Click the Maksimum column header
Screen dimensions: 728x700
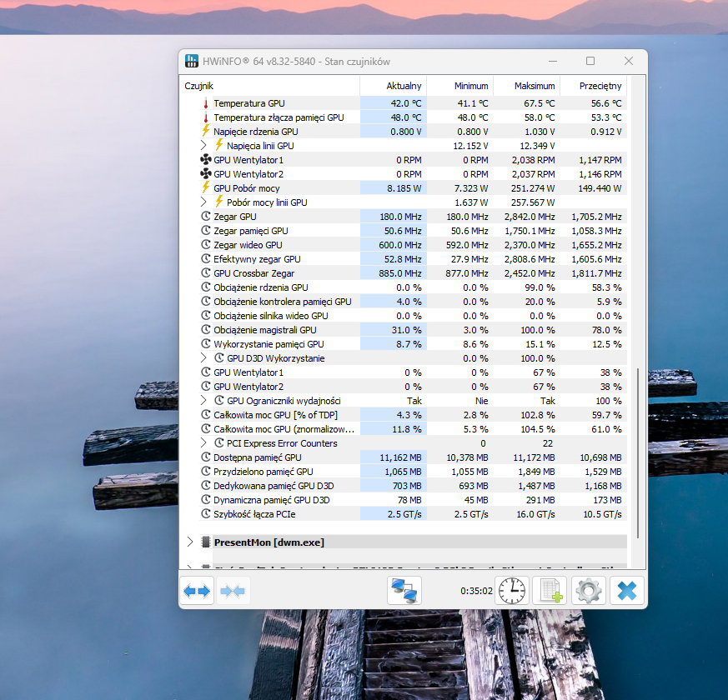(x=534, y=86)
